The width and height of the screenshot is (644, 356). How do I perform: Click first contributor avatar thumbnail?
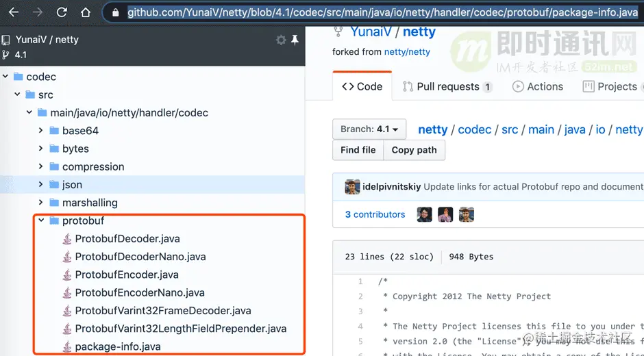(424, 214)
